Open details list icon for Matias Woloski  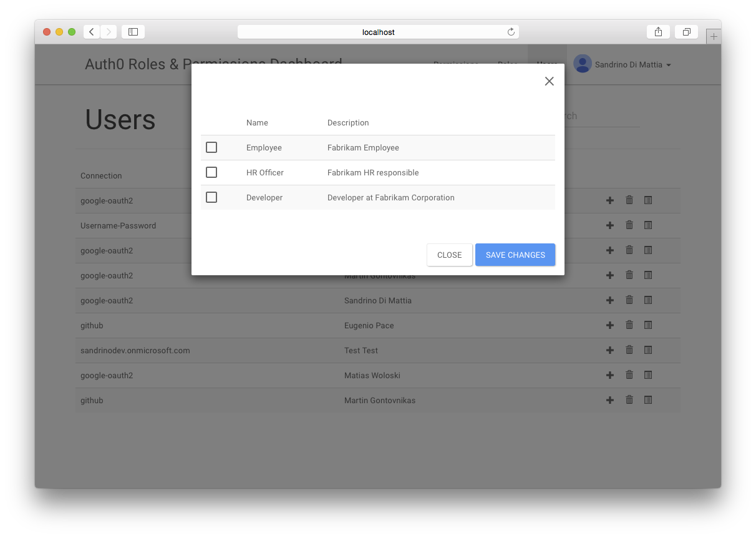[x=648, y=375]
